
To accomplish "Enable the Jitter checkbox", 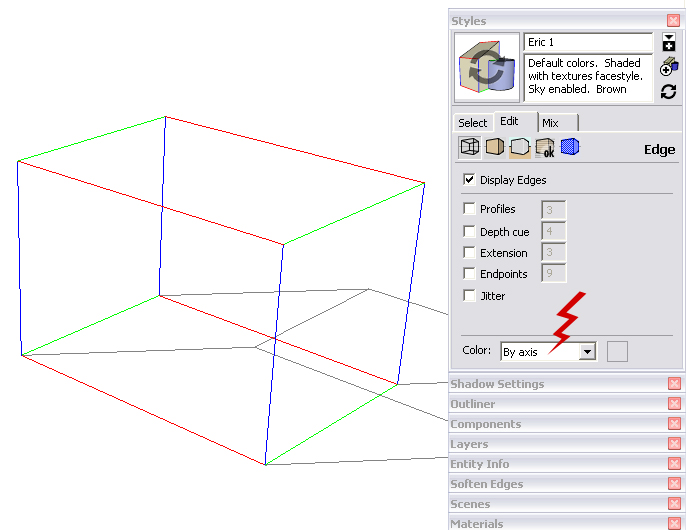I will pyautogui.click(x=469, y=295).
